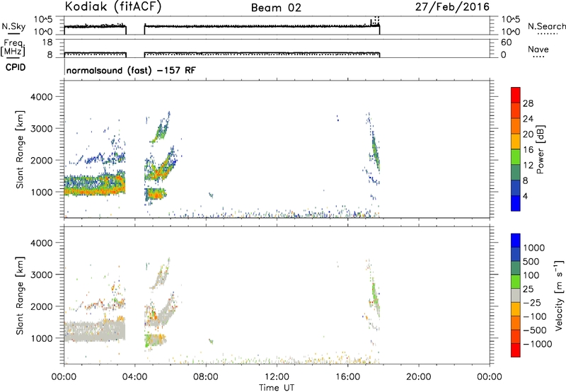Image resolution: width=566 pixels, height=392 pixels.
Task: Pick the bottom blue segment of Power color bar
Action: (x=516, y=203)
